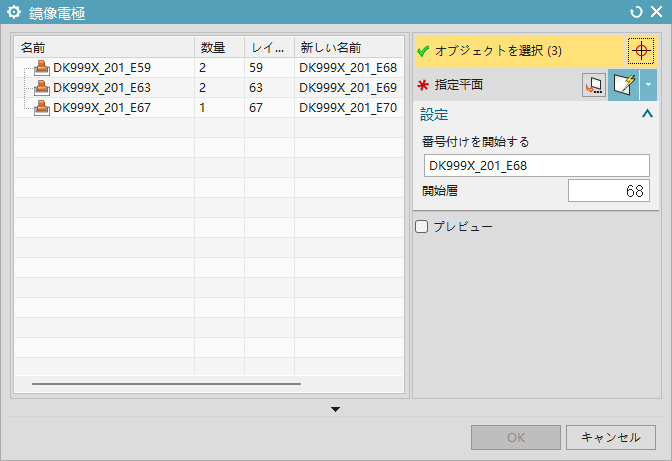Image resolution: width=672 pixels, height=461 pixels.
Task: Click the reset dialog arrow icon
Action: pyautogui.click(x=636, y=12)
